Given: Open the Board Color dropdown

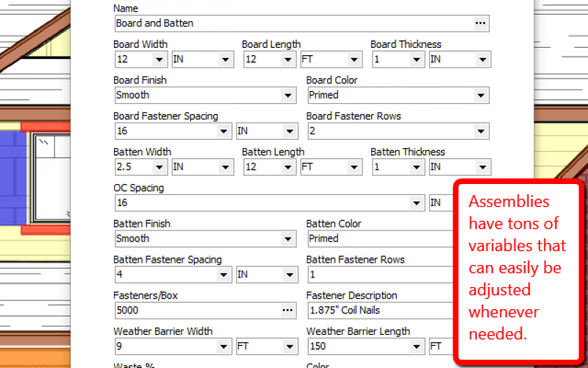Looking at the screenshot, I should coord(481,96).
